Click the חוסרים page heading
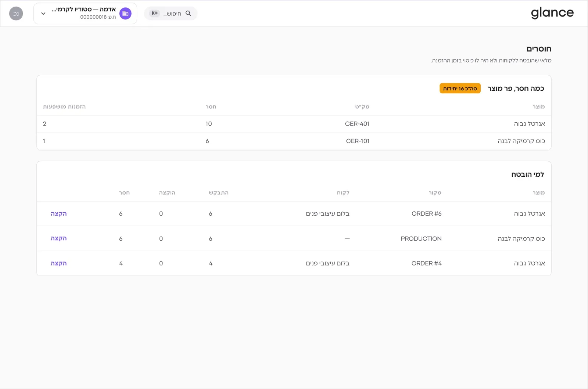The image size is (588, 389). pyautogui.click(x=539, y=49)
